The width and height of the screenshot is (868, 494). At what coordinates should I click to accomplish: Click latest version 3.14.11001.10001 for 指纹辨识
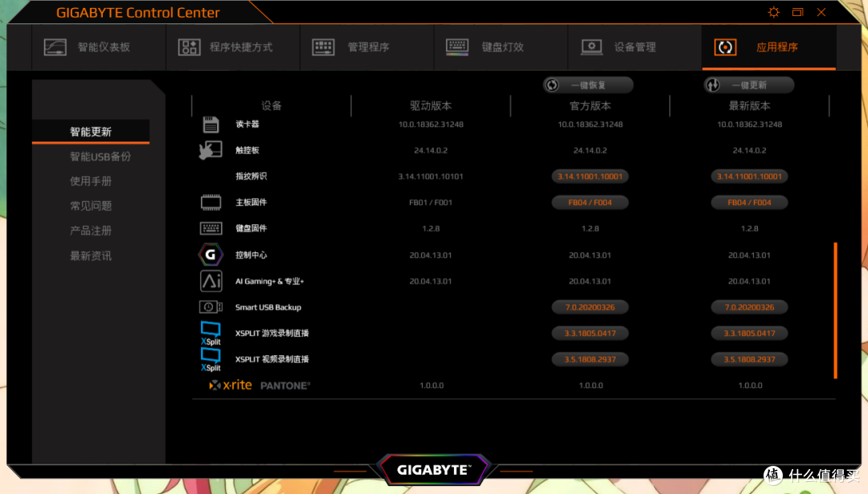(x=750, y=177)
